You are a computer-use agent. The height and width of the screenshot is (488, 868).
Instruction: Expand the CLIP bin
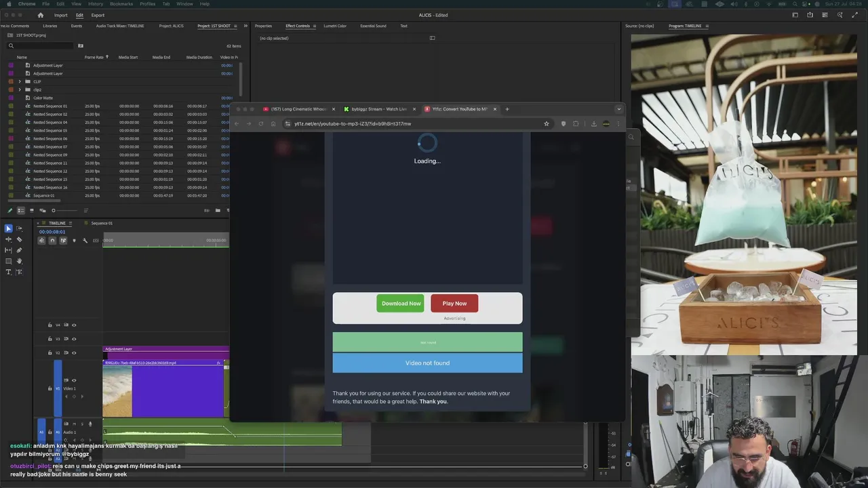click(20, 81)
